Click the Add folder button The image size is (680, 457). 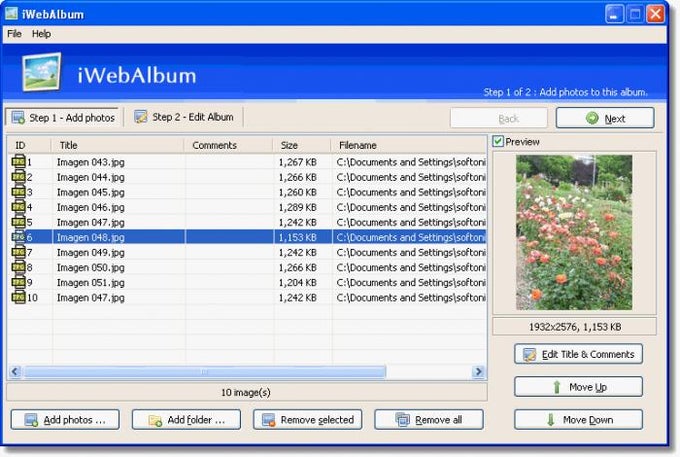186,420
